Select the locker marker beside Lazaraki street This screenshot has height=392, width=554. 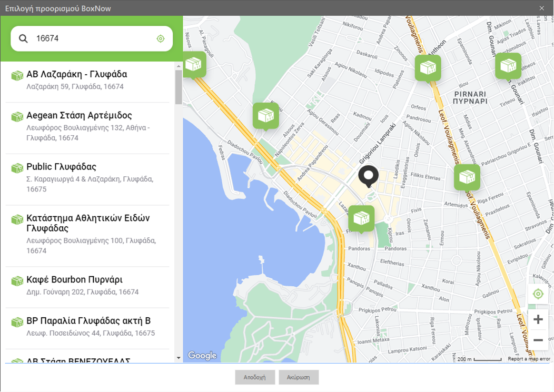(361, 219)
